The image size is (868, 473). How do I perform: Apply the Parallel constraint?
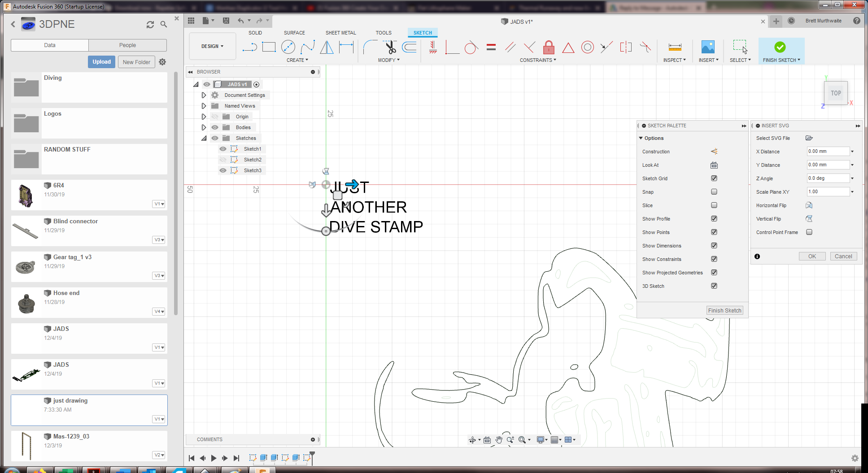(x=510, y=47)
